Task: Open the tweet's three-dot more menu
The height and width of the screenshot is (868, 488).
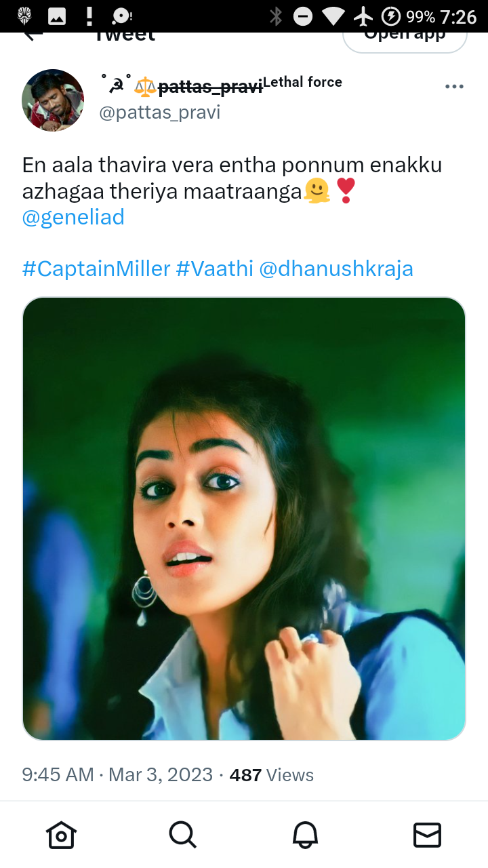Action: 454,87
